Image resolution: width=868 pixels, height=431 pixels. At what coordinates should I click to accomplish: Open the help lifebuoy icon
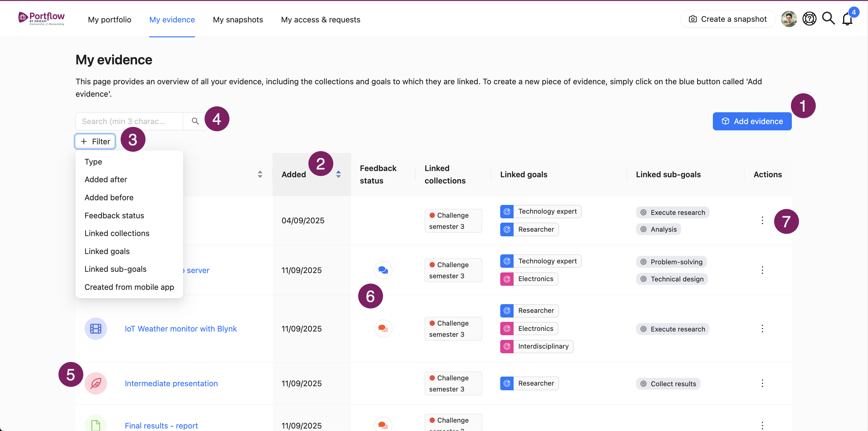(x=809, y=19)
